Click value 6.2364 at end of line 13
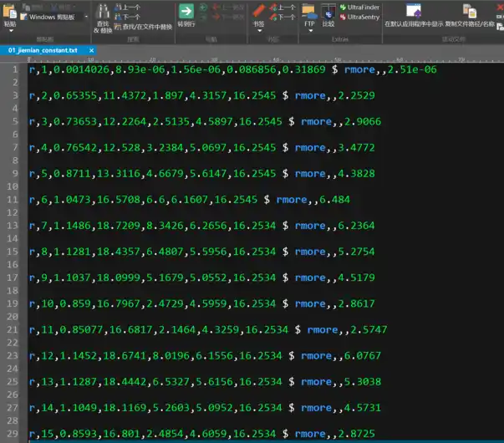 pyautogui.click(x=356, y=226)
